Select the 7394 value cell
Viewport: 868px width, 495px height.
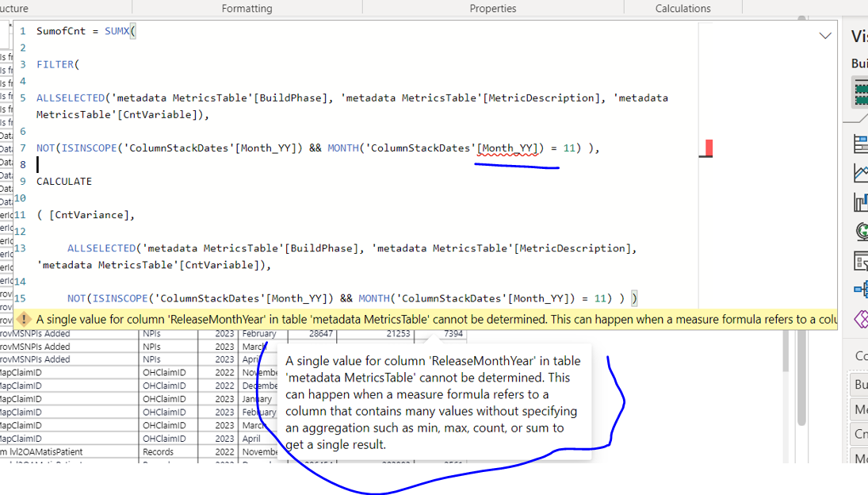click(441, 333)
